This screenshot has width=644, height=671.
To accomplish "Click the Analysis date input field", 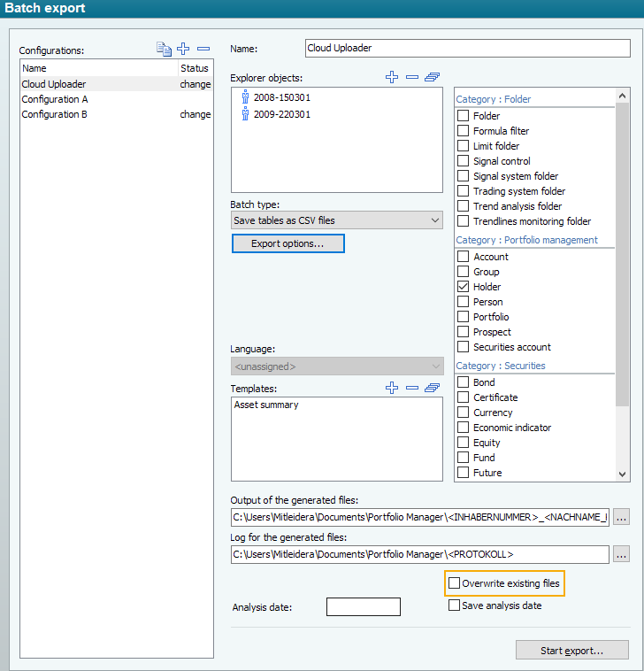I will tap(363, 607).
